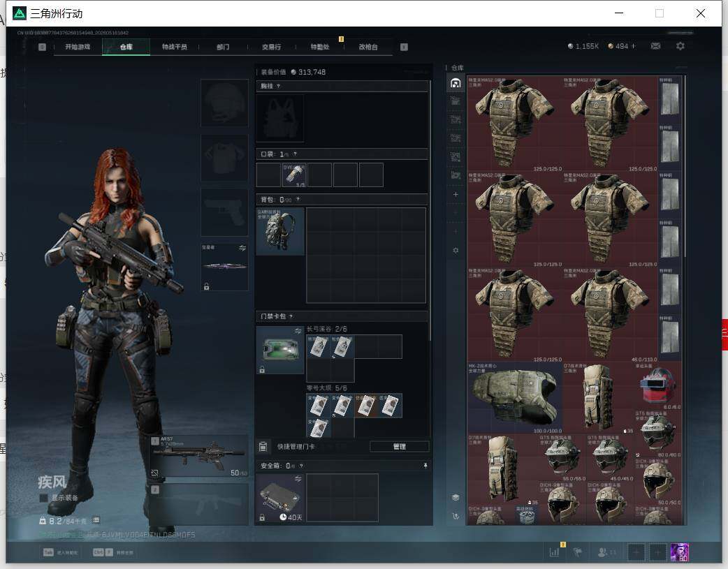Invite teammate with the second plus slot
The image size is (728, 569).
click(x=657, y=552)
